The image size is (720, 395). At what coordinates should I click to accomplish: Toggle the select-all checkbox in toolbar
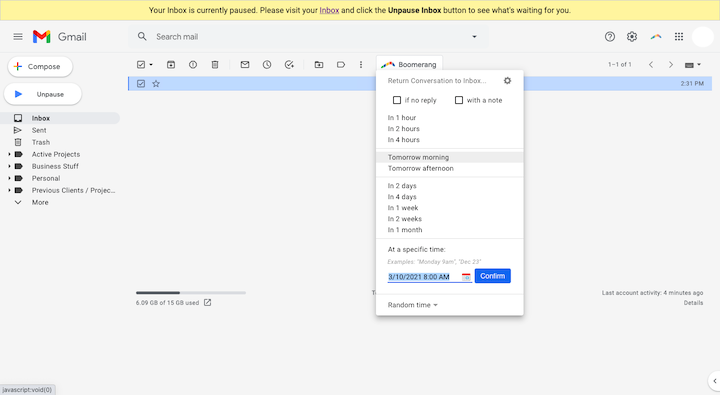point(141,65)
